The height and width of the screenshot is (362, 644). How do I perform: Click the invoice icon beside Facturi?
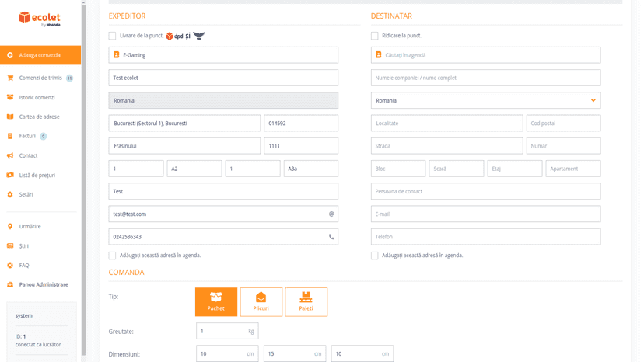(10, 136)
